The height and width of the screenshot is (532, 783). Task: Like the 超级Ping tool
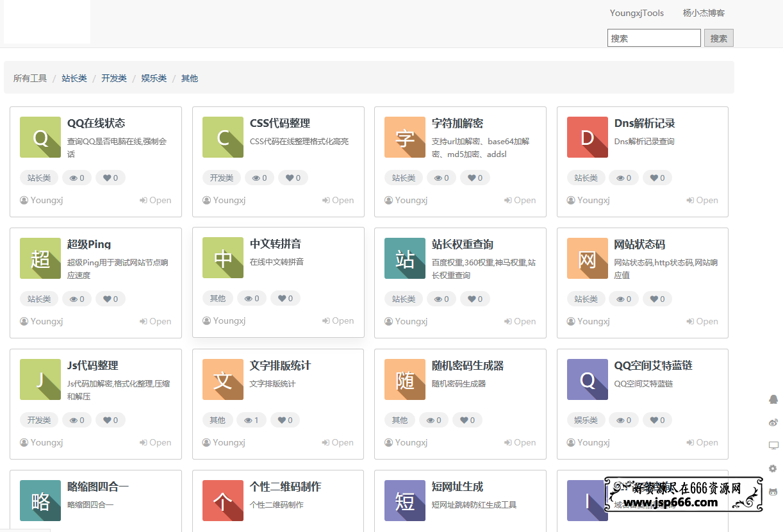[x=110, y=299]
